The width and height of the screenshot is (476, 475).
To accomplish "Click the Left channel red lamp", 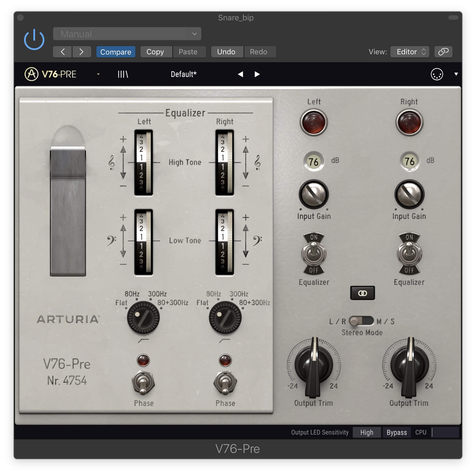I will click(313, 122).
